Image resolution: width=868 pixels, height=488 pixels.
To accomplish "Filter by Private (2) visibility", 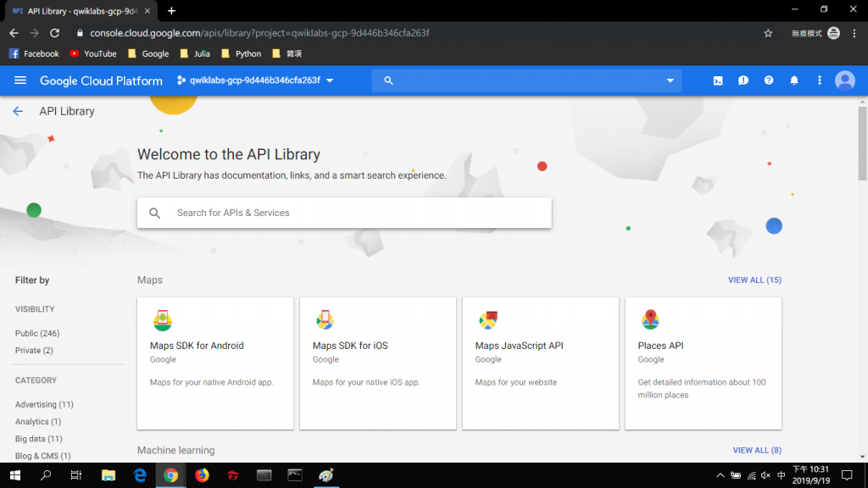I will [x=34, y=350].
